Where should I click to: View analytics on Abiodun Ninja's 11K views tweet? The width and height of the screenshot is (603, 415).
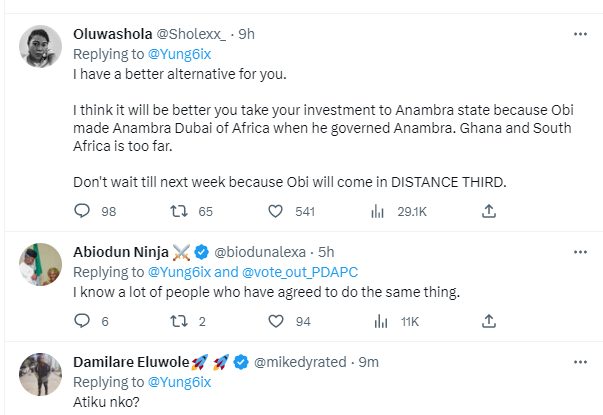378,321
